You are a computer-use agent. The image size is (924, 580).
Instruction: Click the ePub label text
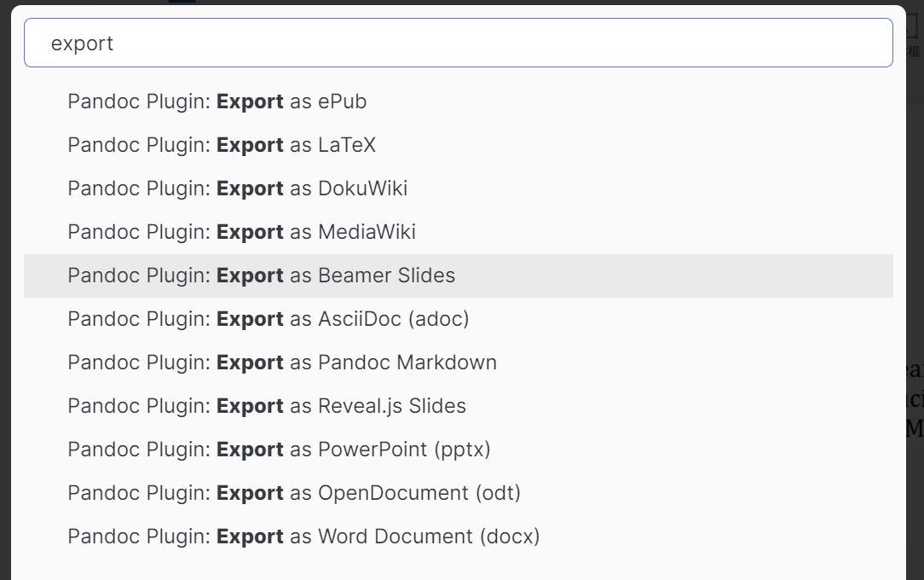(x=344, y=101)
